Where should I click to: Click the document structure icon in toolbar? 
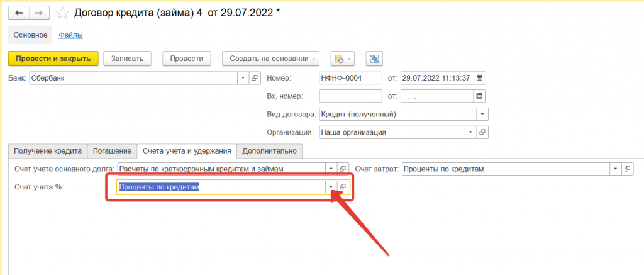(375, 59)
